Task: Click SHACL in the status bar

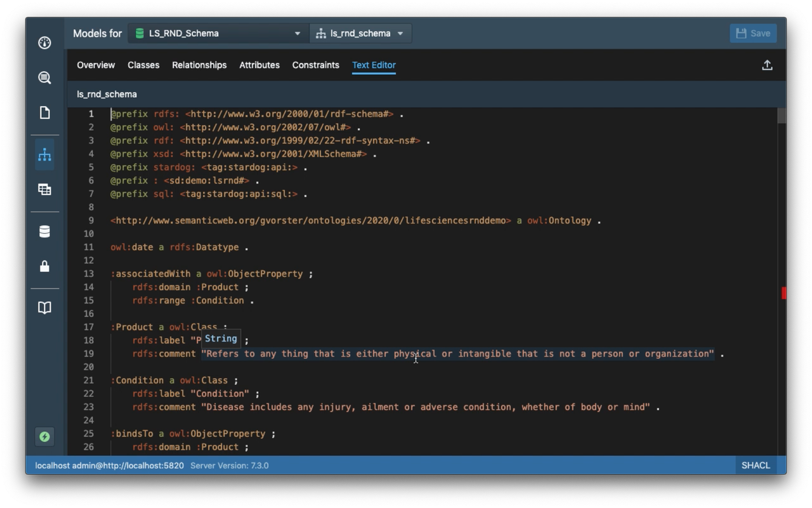Action: point(756,465)
